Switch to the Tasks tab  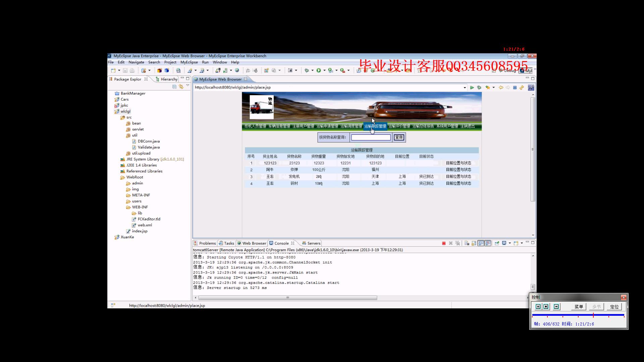click(226, 243)
